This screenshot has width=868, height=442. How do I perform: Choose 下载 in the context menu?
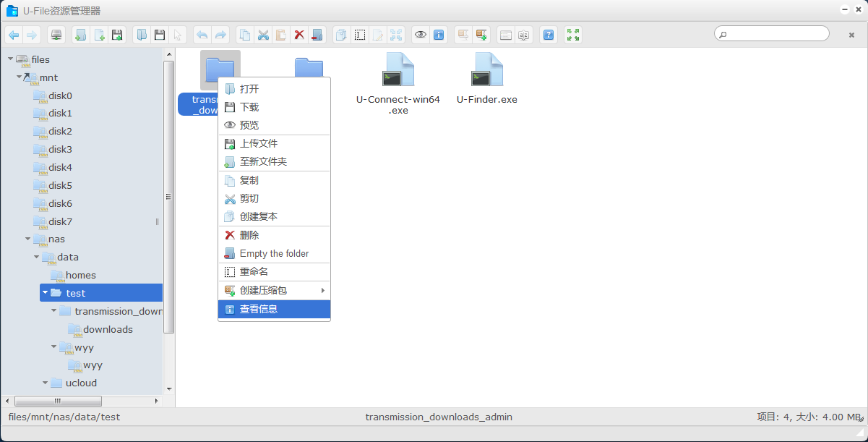pos(274,107)
